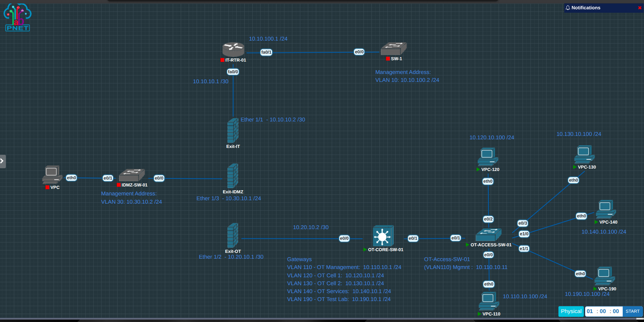Select the VPC-140 computer node
The width and height of the screenshot is (644, 322).
point(606,210)
